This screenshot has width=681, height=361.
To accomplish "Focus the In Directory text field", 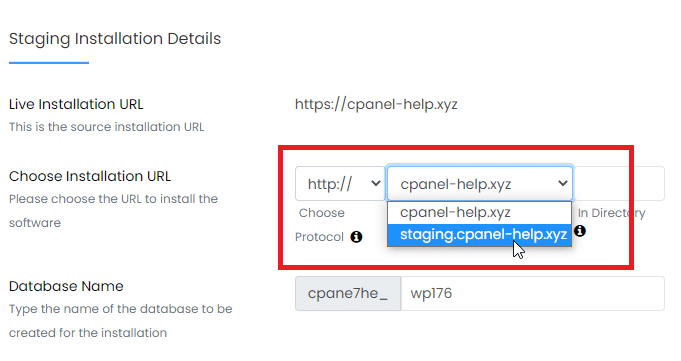I will pos(618,184).
